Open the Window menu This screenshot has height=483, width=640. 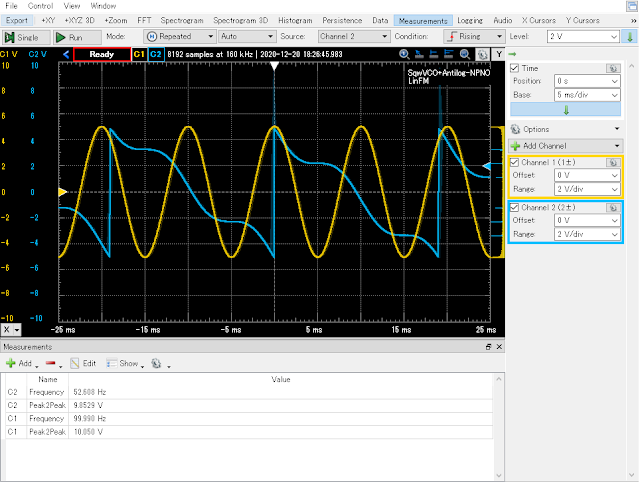(103, 6)
